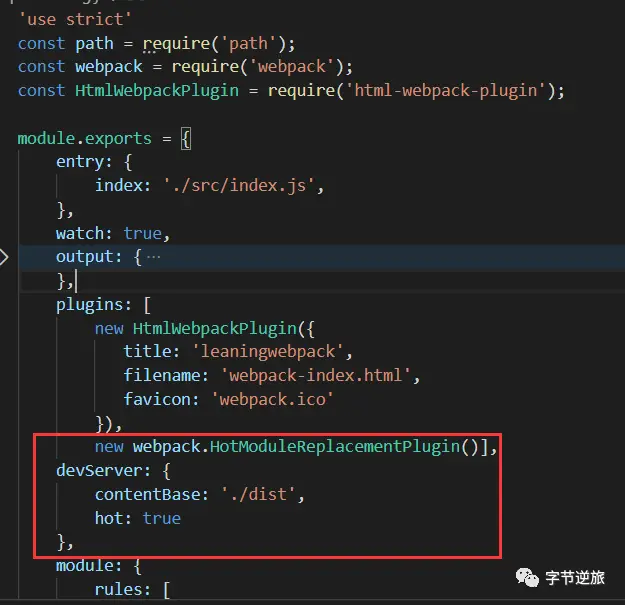
Task: Click the 'webpack-index.html' filename string
Action: tap(316, 375)
